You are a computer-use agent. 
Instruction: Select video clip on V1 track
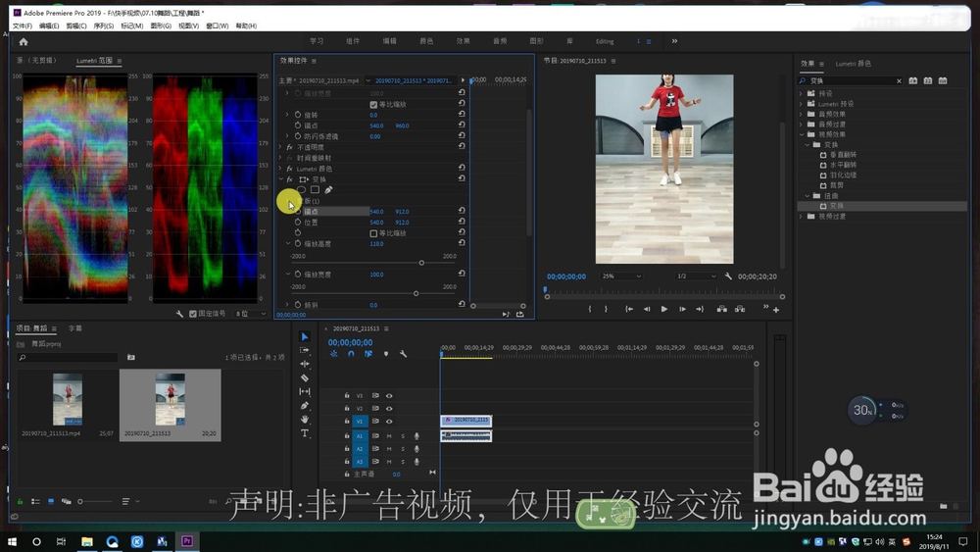[x=466, y=421]
